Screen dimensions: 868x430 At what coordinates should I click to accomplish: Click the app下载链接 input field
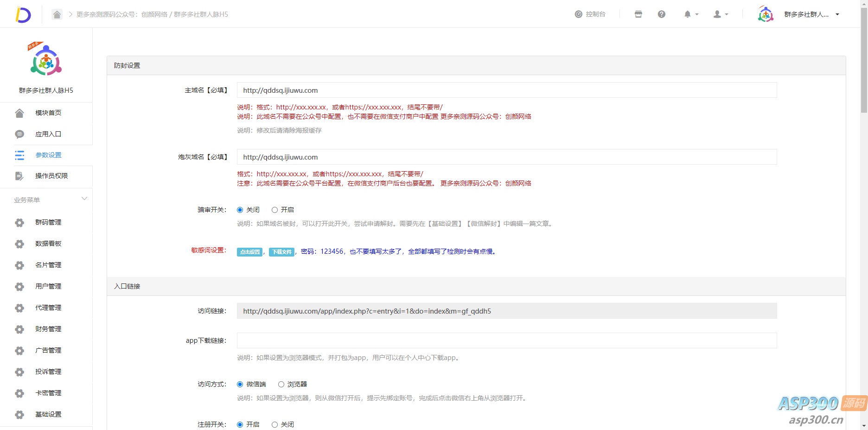pyautogui.click(x=506, y=341)
